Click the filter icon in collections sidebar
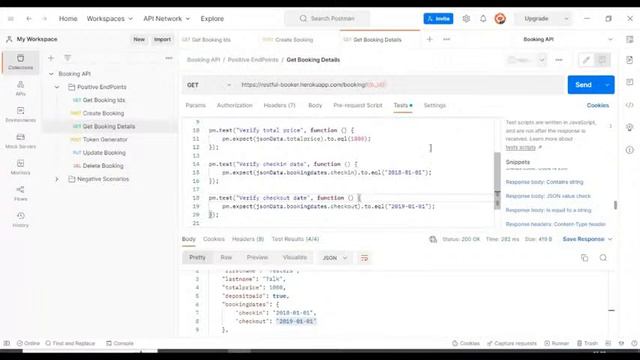The width and height of the screenshot is (640, 360). (x=68, y=58)
